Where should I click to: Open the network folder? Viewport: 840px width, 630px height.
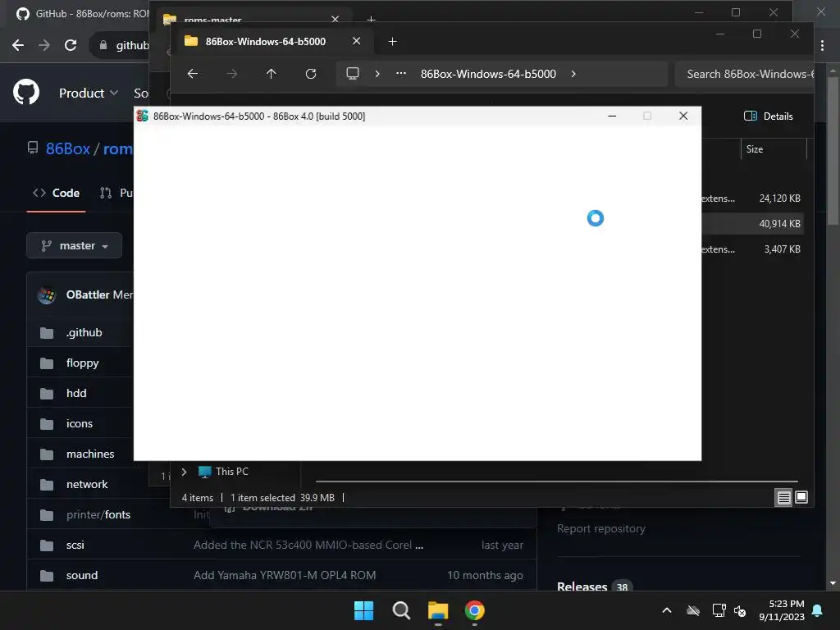click(x=87, y=484)
